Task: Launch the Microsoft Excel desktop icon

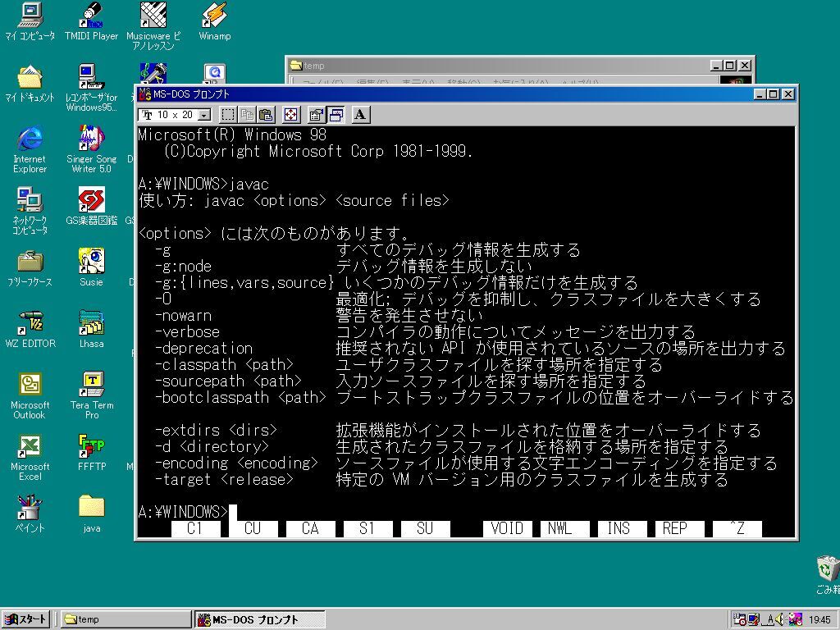Action: [x=30, y=458]
